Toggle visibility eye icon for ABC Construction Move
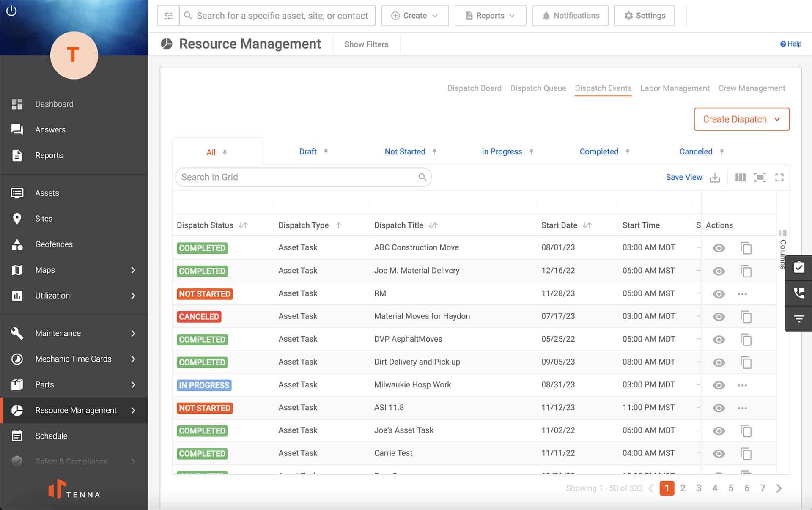 point(719,247)
